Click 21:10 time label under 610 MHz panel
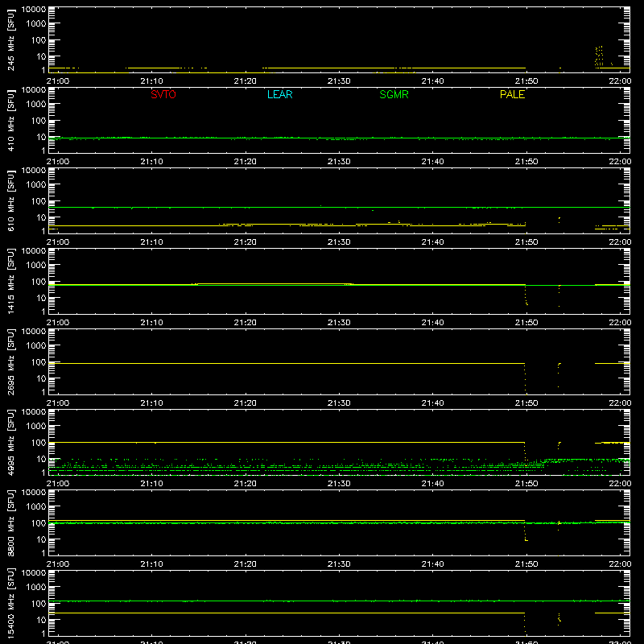This screenshot has width=644, height=644. point(151,242)
